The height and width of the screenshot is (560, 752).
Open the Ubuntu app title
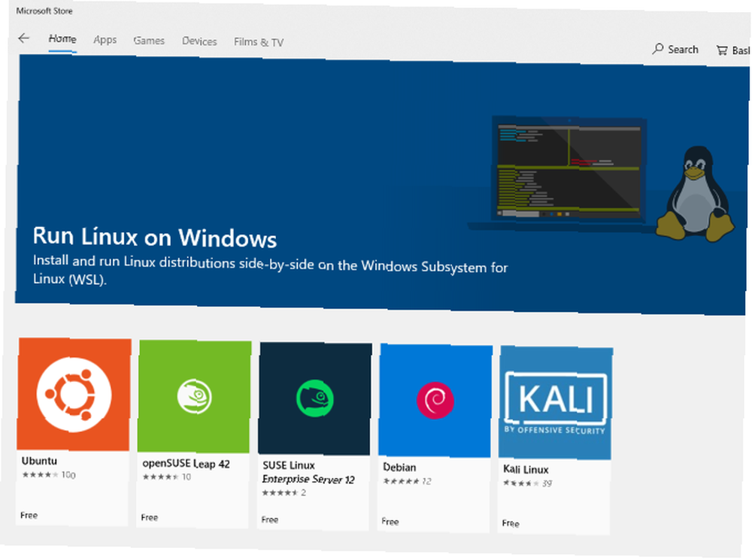point(39,461)
